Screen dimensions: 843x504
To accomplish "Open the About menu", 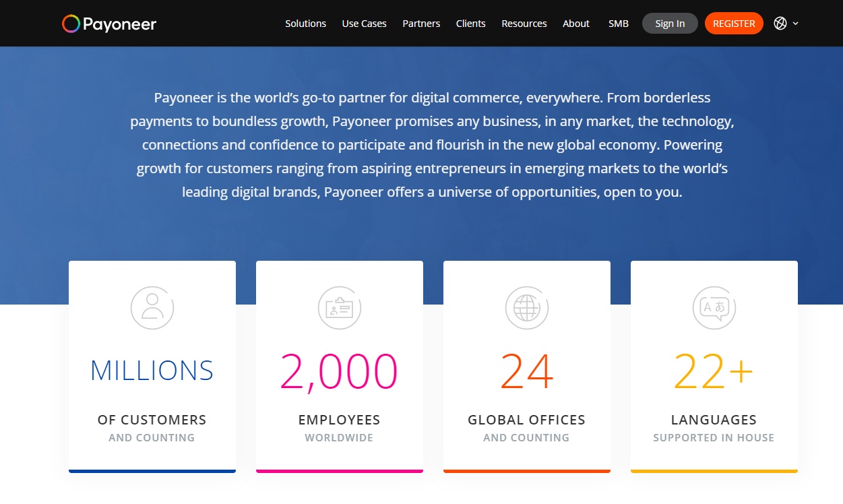I will click(576, 24).
